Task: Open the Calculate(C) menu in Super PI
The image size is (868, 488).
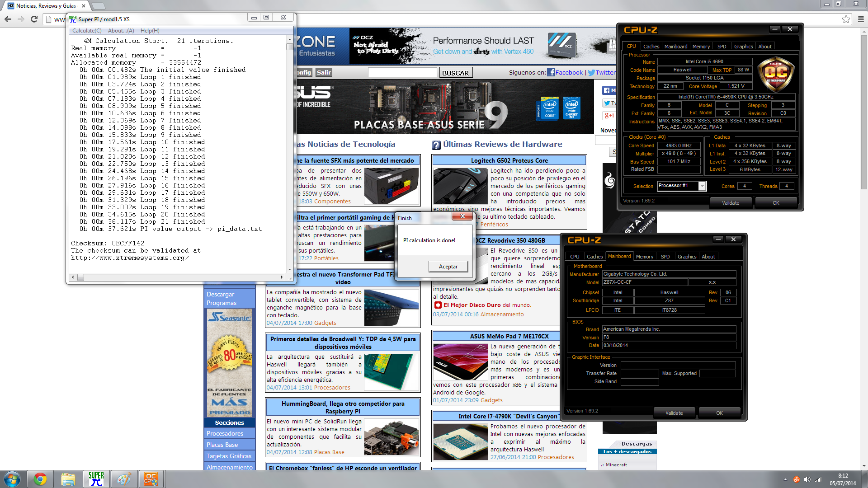Action: click(x=87, y=31)
